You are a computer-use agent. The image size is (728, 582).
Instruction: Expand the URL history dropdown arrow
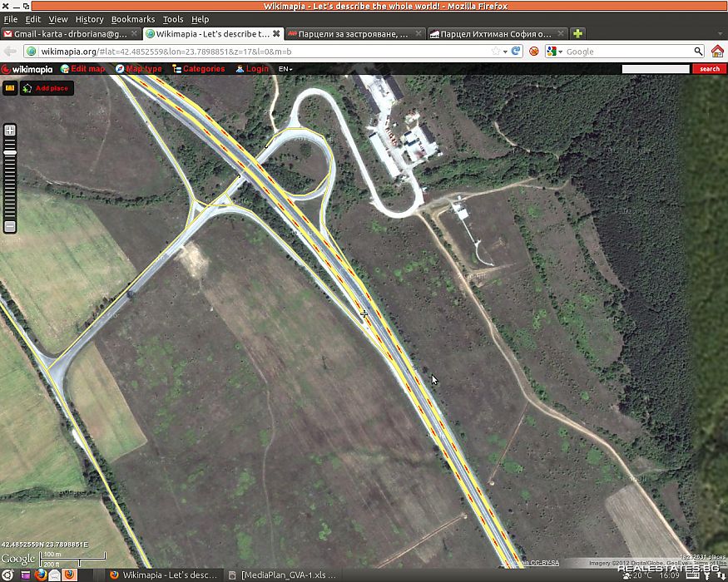[x=505, y=52]
